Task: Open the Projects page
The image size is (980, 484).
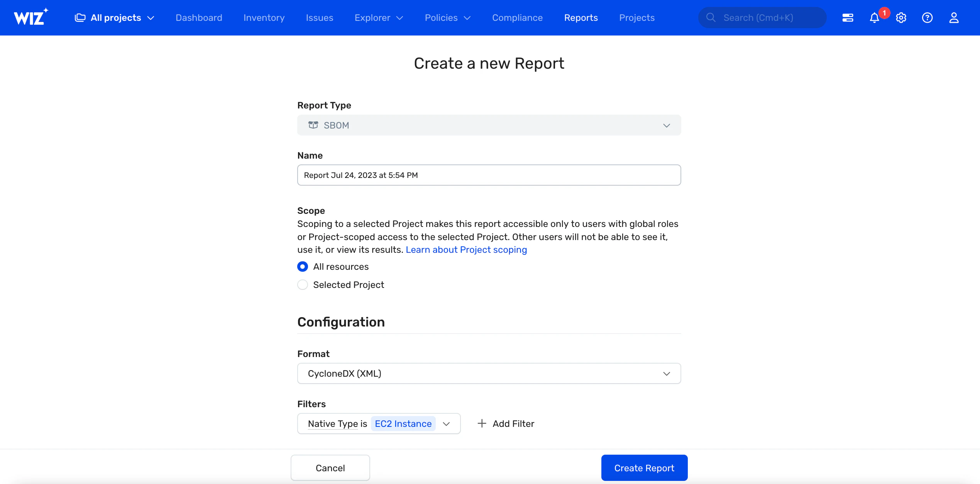Action: click(x=637, y=18)
